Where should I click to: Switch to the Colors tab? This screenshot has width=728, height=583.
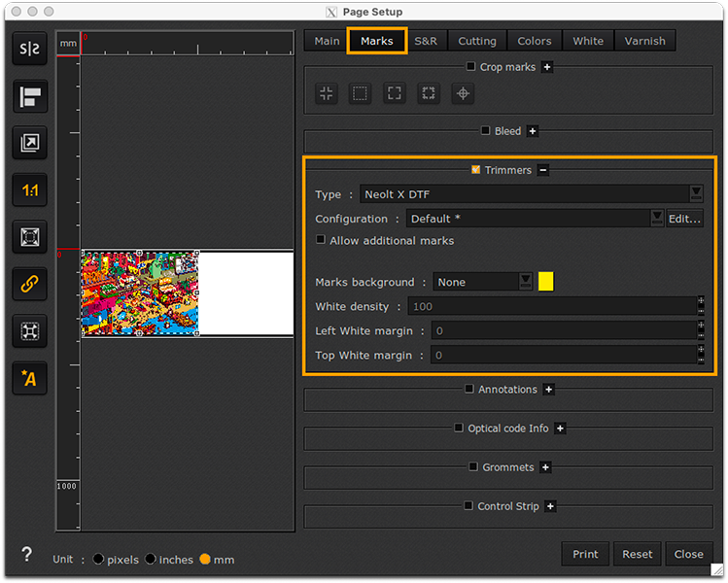click(535, 41)
